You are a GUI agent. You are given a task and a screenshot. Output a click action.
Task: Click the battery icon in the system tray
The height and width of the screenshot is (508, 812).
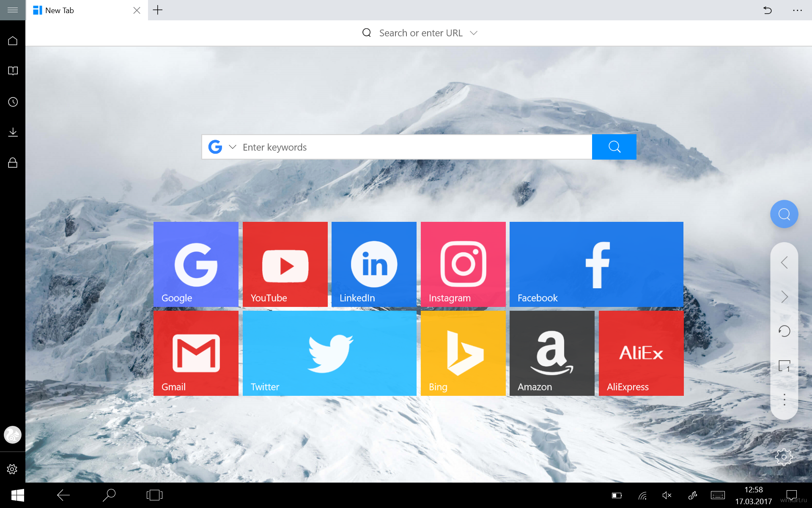617,495
